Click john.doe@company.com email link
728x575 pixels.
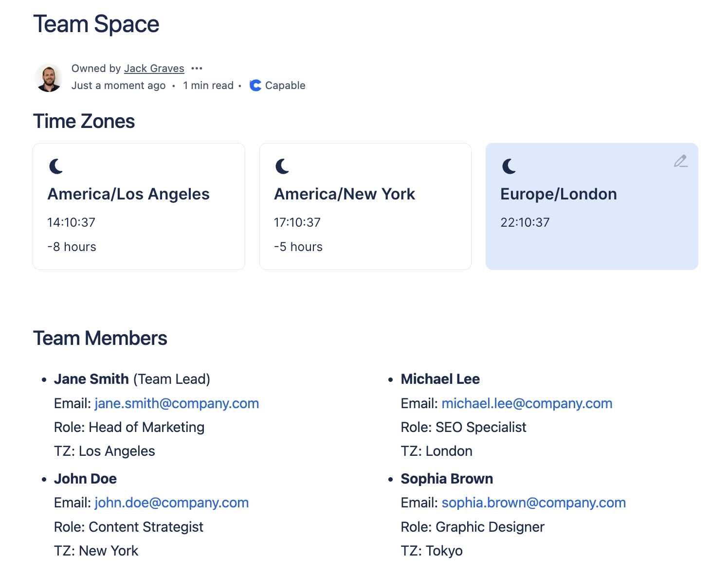171,503
